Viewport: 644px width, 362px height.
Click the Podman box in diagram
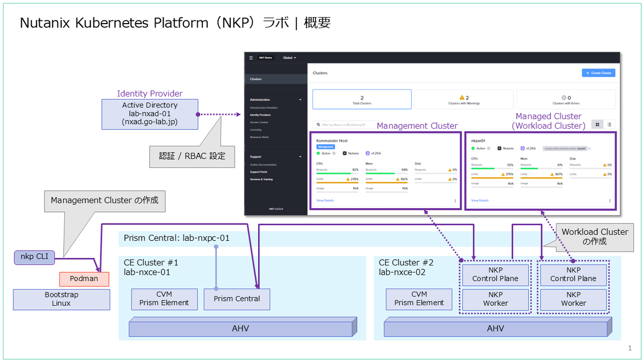[x=84, y=279]
